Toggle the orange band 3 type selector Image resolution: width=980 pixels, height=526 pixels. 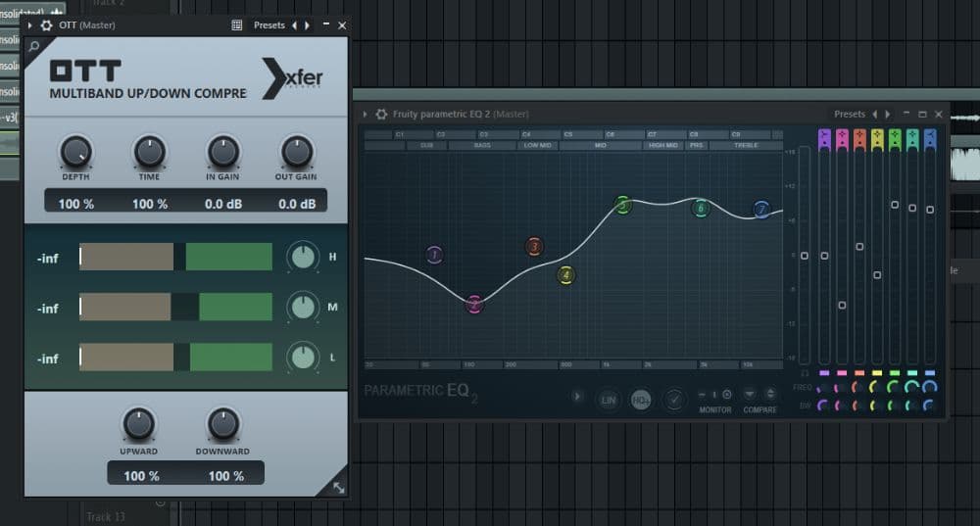pos(859,139)
